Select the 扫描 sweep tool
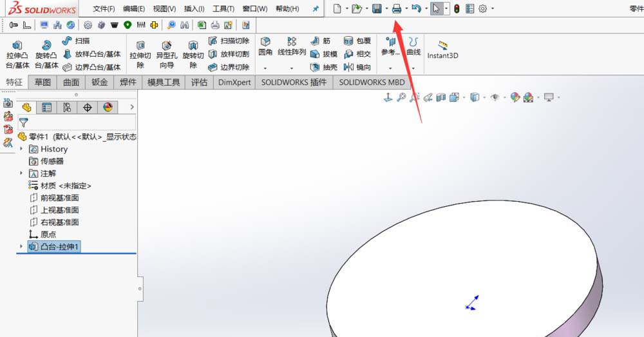Viewport: 644px width, 337px height. tap(76, 41)
